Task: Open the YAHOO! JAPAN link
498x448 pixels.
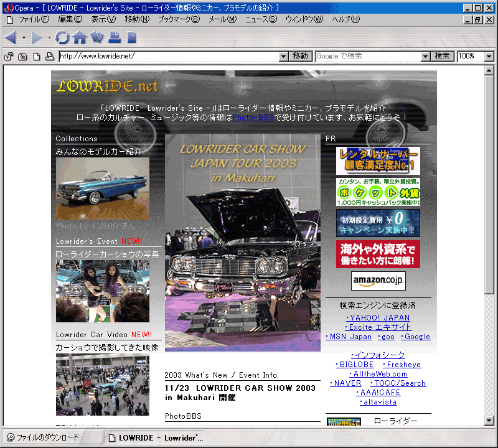Action: click(378, 318)
